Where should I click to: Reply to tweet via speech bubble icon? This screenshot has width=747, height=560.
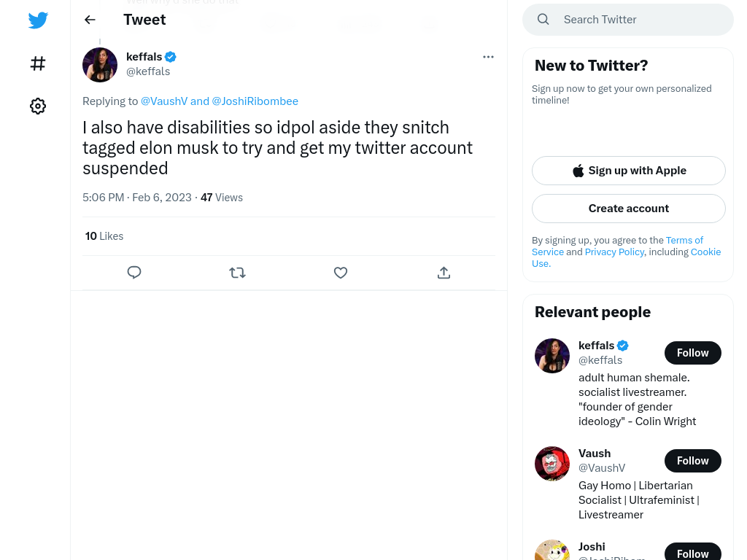tap(134, 273)
